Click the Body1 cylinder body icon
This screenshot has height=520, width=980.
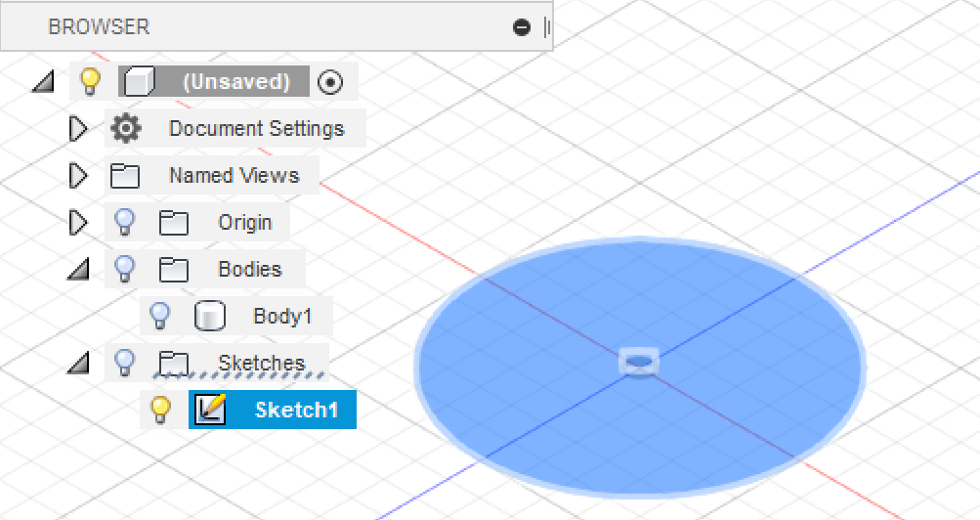(x=209, y=316)
